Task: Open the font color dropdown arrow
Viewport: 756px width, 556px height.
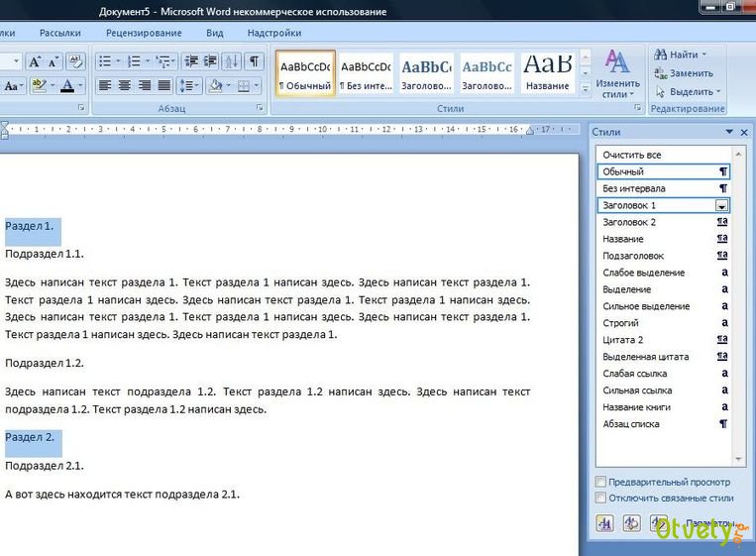Action: pyautogui.click(x=80, y=86)
